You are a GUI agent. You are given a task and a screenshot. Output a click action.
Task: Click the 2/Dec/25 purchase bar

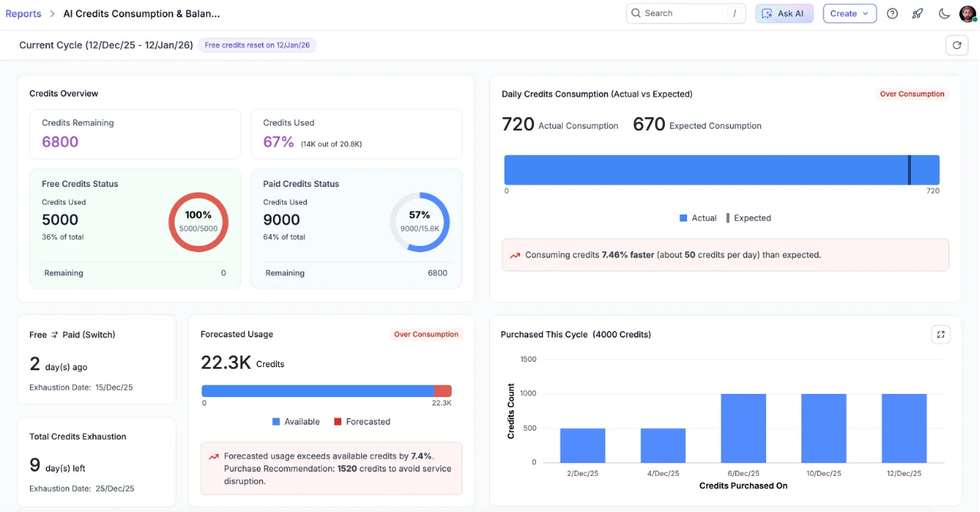(x=583, y=445)
